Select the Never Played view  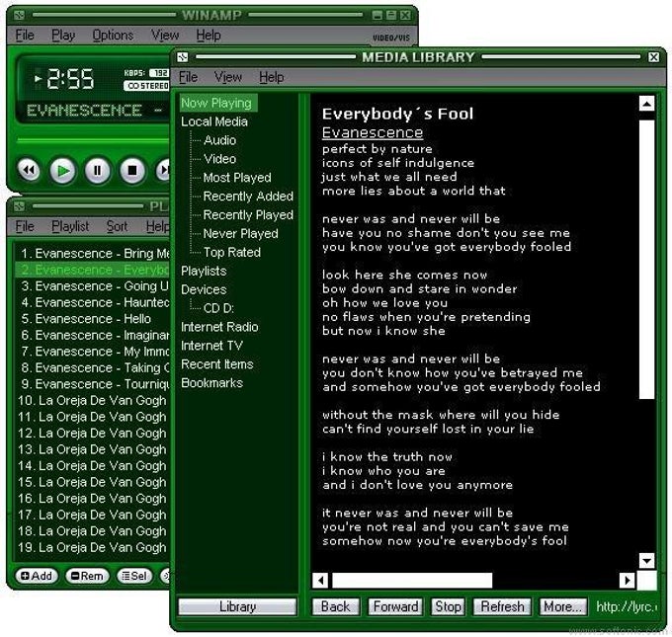(240, 233)
